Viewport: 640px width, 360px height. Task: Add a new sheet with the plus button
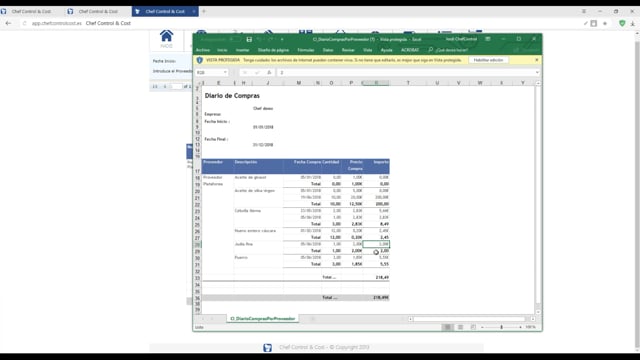[x=313, y=319]
